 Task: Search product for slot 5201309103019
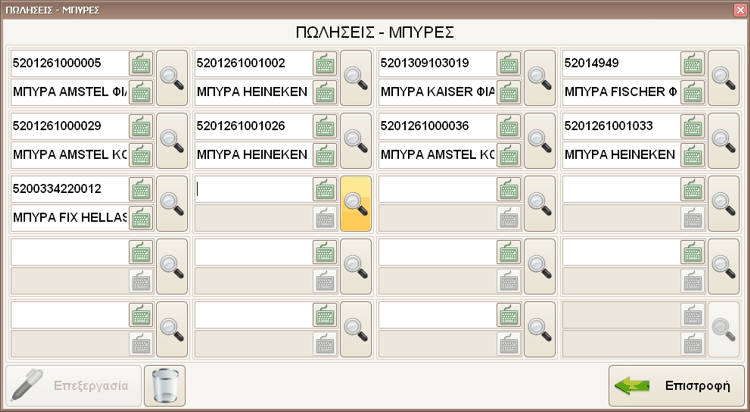(540, 78)
